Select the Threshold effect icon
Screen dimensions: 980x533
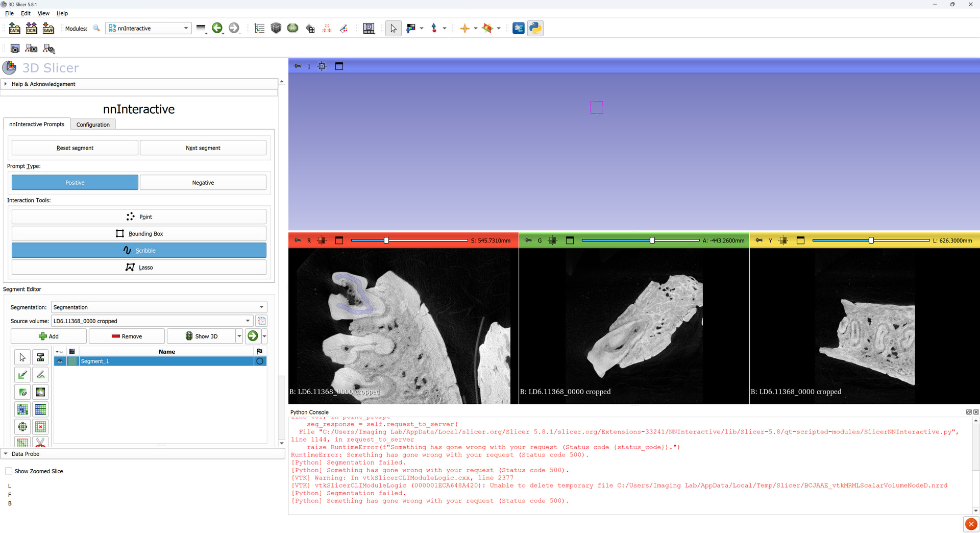[40, 357]
